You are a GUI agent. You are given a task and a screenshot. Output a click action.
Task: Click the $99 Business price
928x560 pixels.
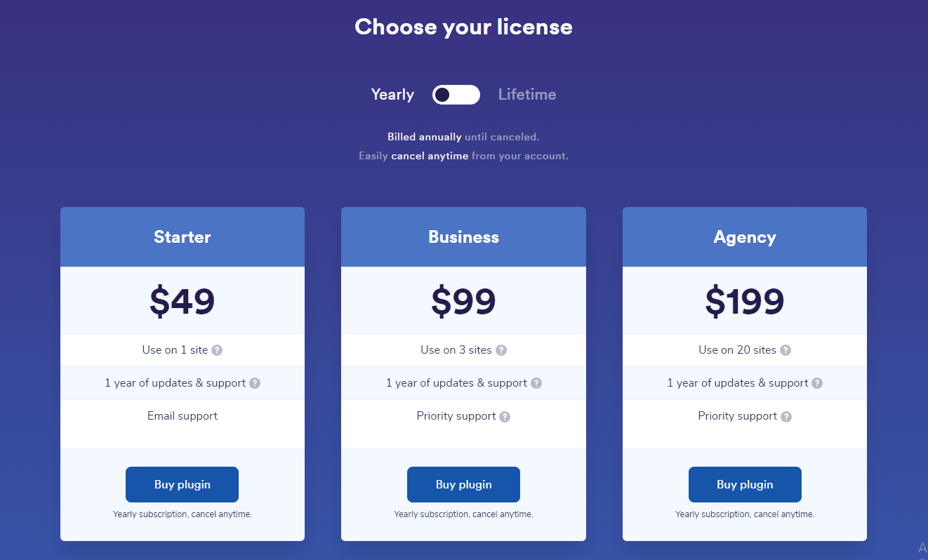click(x=463, y=301)
